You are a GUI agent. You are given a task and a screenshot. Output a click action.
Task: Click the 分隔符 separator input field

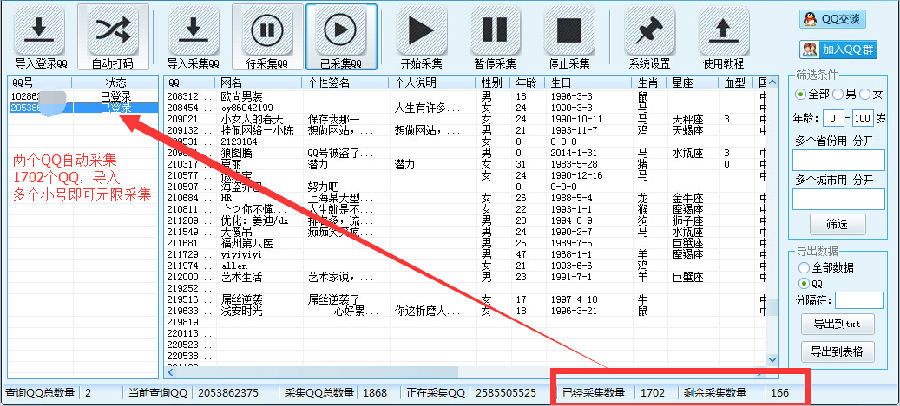click(x=859, y=300)
